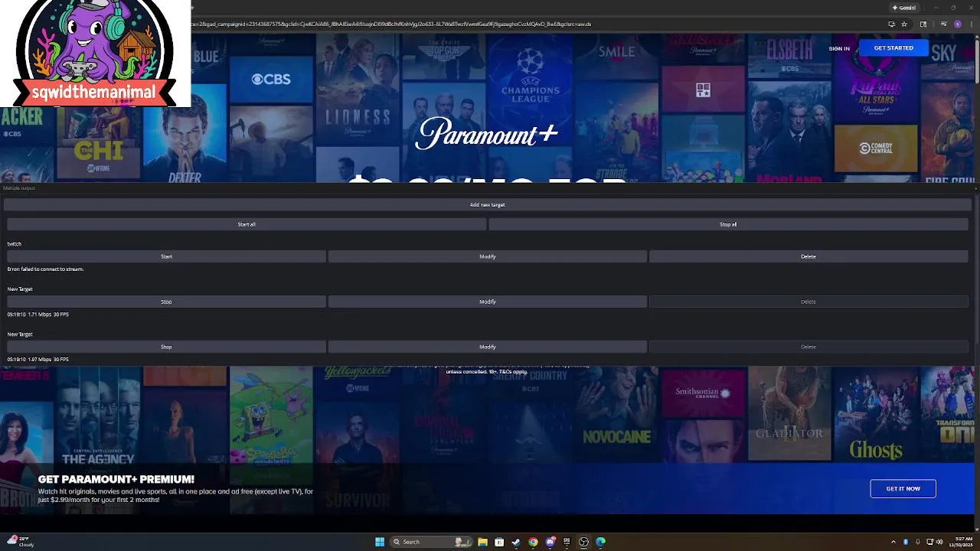980x551 pixels.
Task: Click the Paramount+ SIGN IN link
Action: tap(839, 48)
